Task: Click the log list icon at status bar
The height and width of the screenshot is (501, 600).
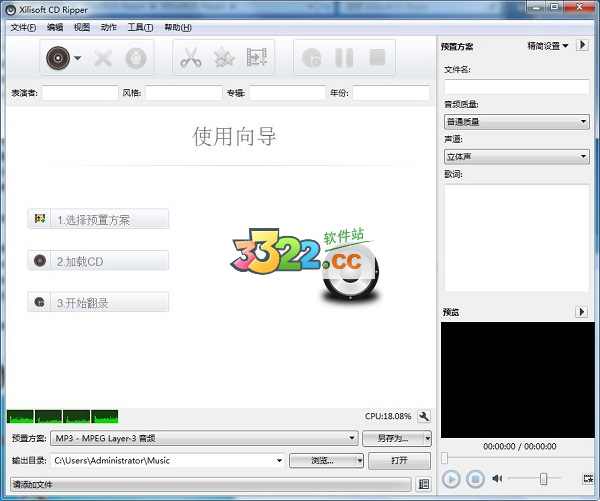Action: (x=424, y=484)
